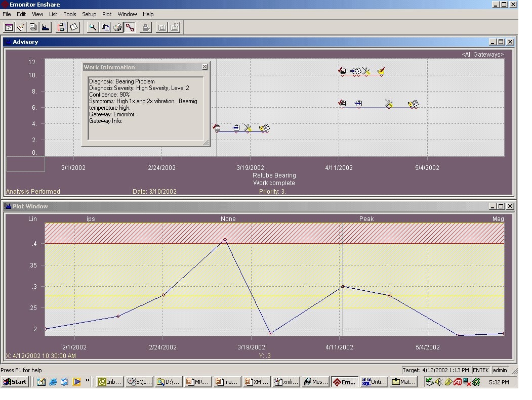Toggle the volume icon in the system tray
532x400 pixels.
click(x=439, y=382)
